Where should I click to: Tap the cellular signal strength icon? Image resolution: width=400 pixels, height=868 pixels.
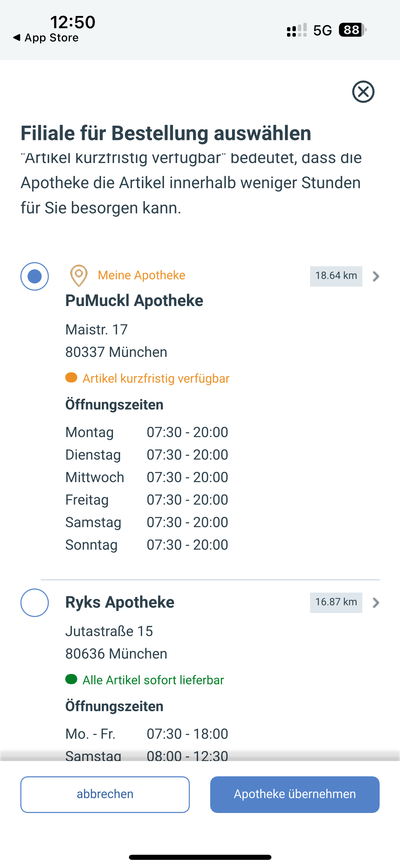[297, 30]
